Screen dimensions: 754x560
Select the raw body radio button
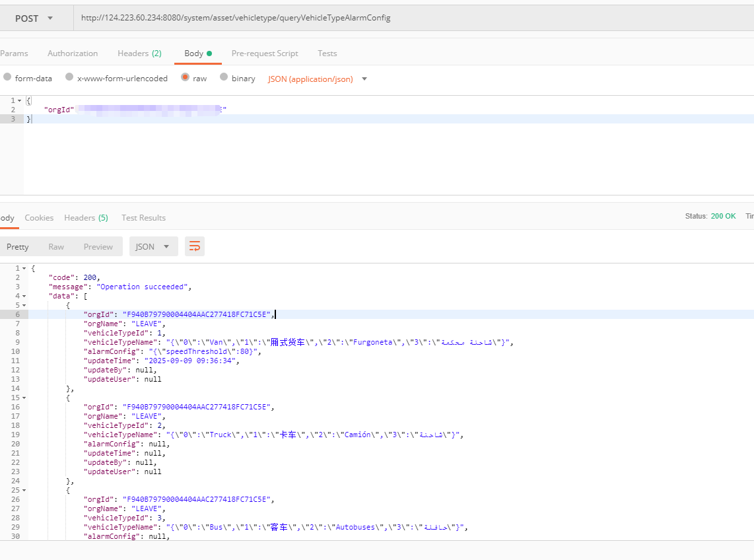pyautogui.click(x=186, y=78)
